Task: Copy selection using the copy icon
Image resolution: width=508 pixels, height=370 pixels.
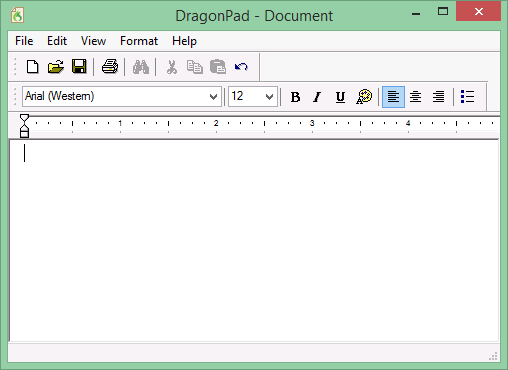Action: (195, 67)
